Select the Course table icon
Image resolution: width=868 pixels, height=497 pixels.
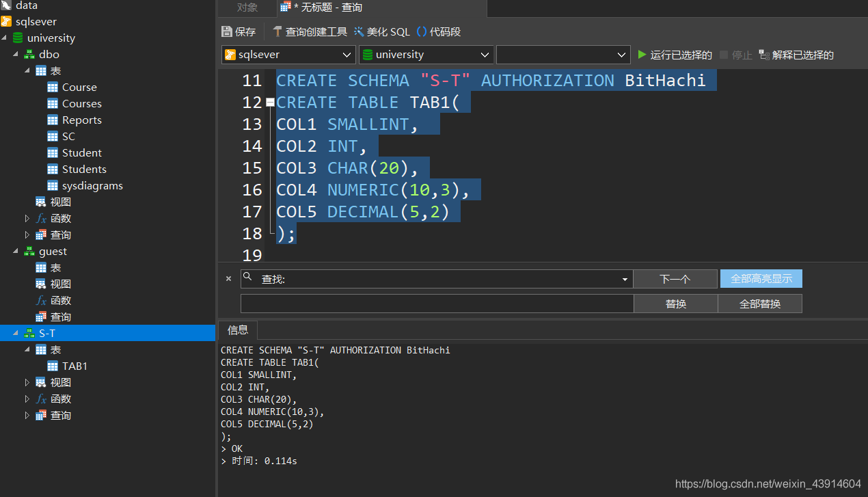pos(53,88)
